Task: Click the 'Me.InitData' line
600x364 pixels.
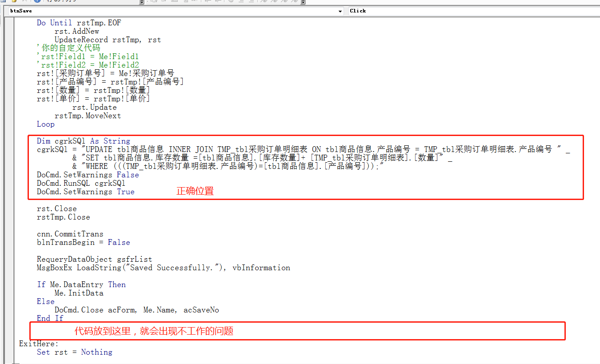Action: (x=79, y=293)
